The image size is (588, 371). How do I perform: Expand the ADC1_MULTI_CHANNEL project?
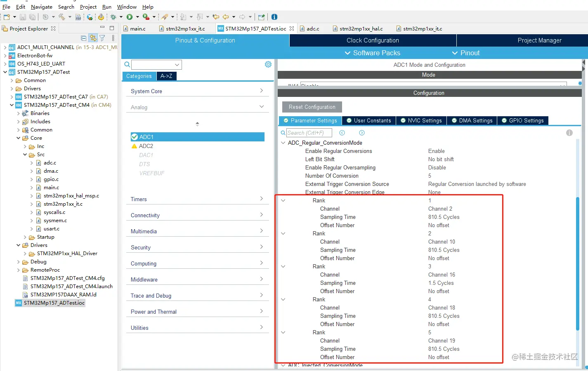coord(5,47)
